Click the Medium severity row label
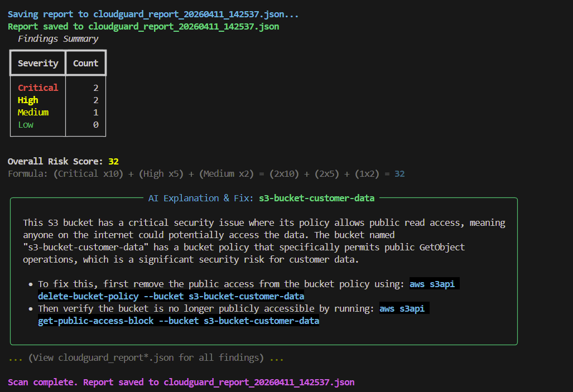This screenshot has width=573, height=392. (33, 112)
